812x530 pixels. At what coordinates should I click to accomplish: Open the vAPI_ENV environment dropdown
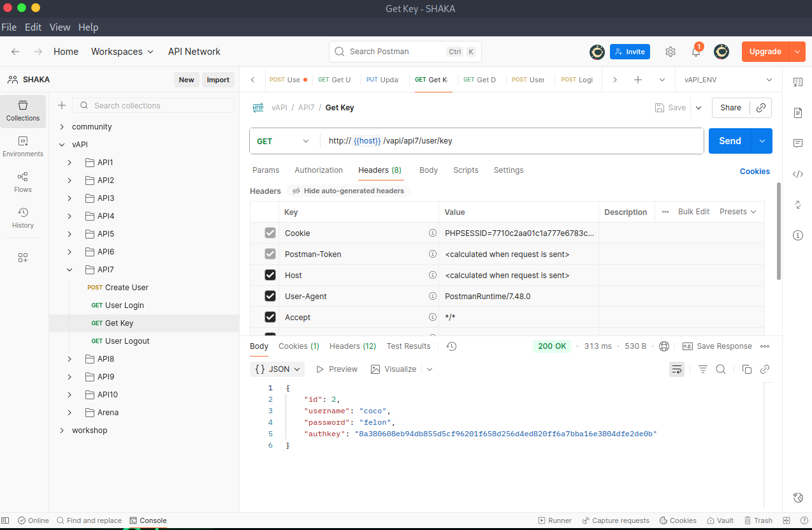click(728, 80)
